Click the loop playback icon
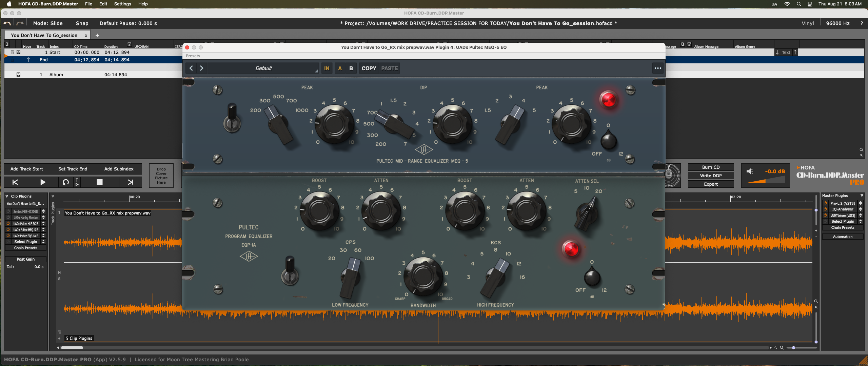The width and height of the screenshot is (868, 366). (x=66, y=182)
